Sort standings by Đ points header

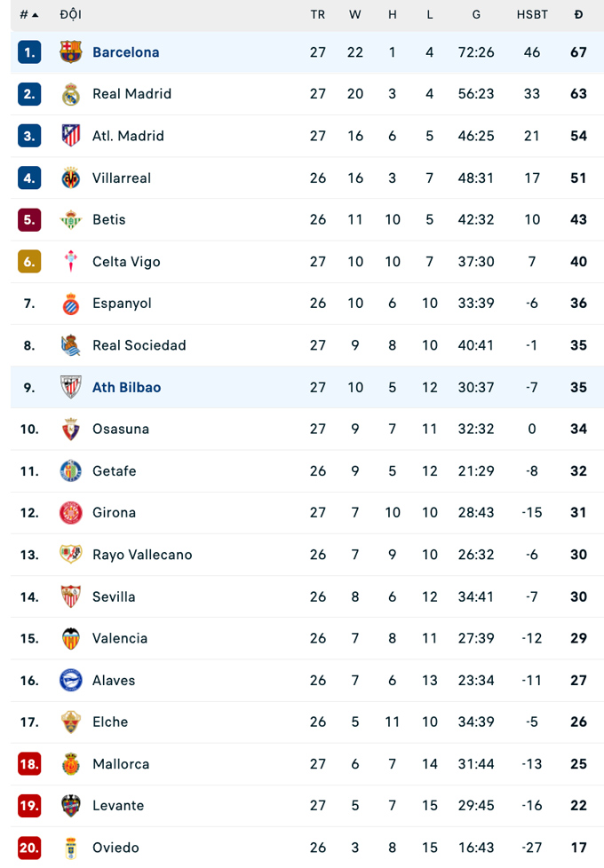[578, 15]
